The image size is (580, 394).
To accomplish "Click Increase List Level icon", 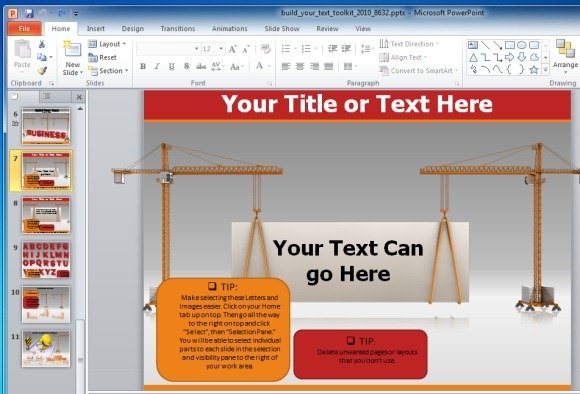I will point(346,48).
